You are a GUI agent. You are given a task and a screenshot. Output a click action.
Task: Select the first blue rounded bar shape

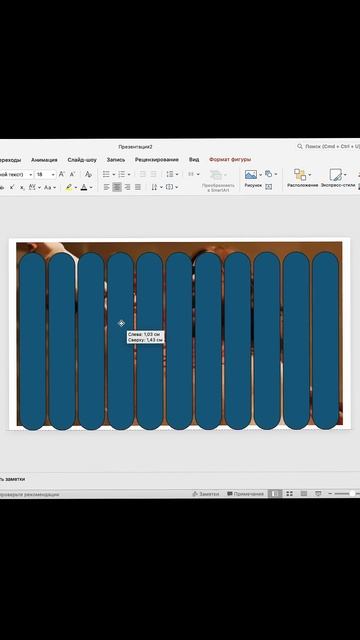[32, 341]
